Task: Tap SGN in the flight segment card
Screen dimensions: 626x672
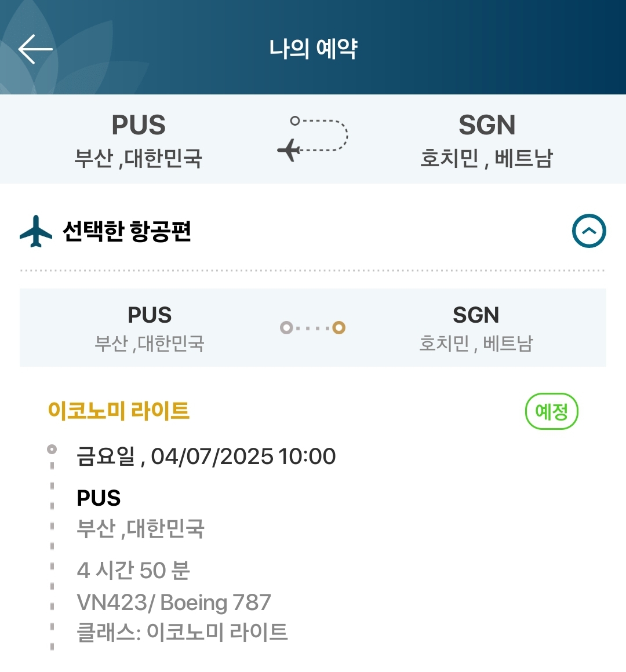Action: coord(476,315)
